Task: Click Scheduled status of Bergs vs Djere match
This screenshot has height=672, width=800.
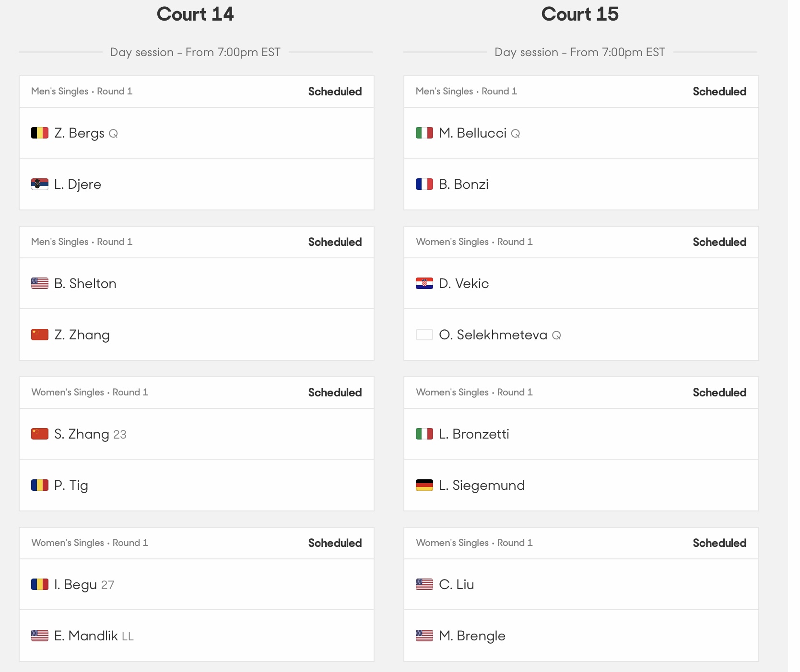Action: [x=335, y=92]
